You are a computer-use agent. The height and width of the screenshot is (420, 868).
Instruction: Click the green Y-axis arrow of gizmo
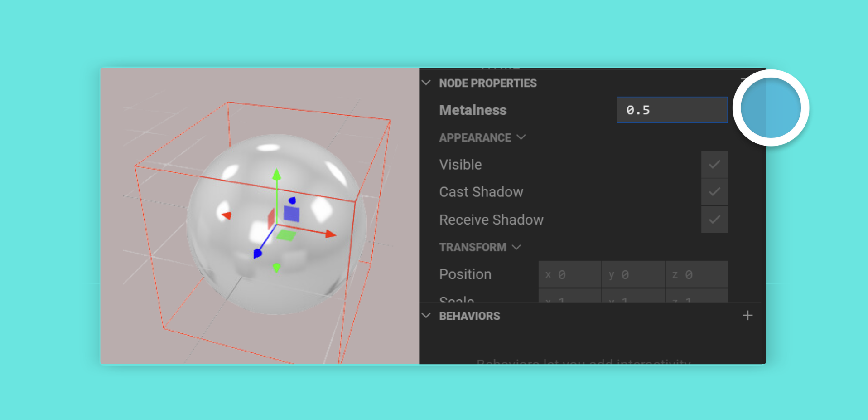[276, 175]
